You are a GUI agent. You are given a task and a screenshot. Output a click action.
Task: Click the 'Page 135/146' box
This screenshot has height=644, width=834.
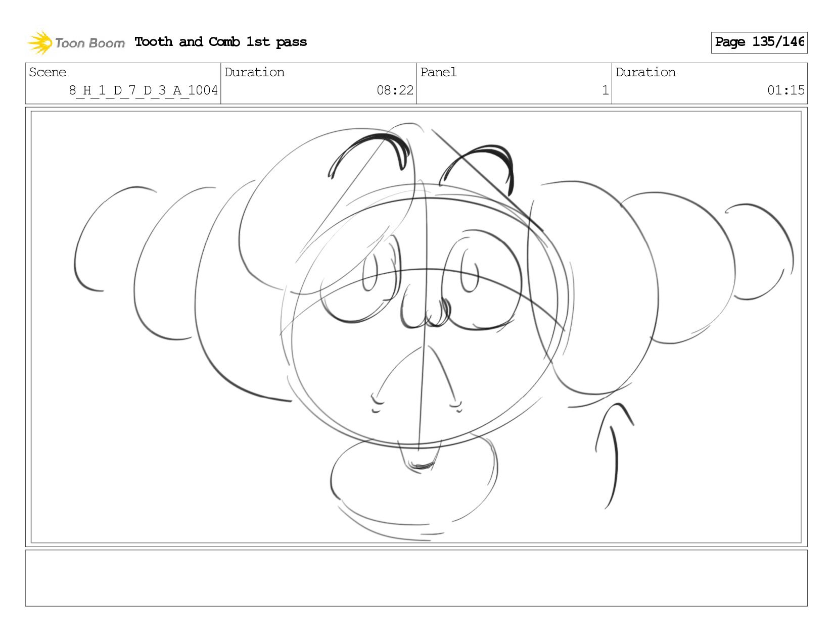759,42
